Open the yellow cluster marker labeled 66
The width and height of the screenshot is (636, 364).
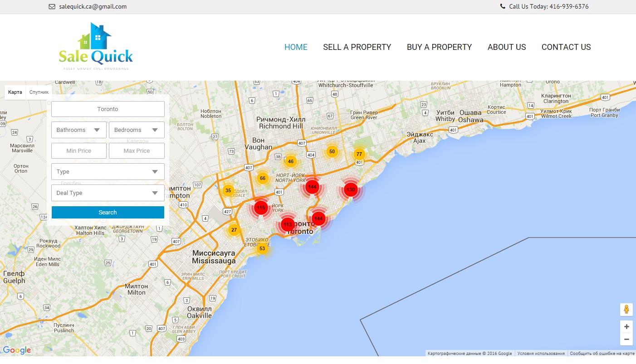263,178
